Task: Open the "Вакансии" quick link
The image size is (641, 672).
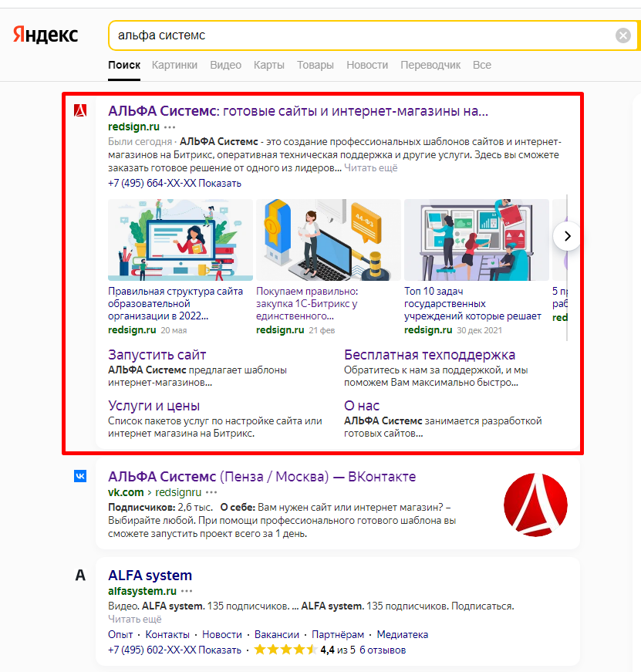Action: point(277,635)
